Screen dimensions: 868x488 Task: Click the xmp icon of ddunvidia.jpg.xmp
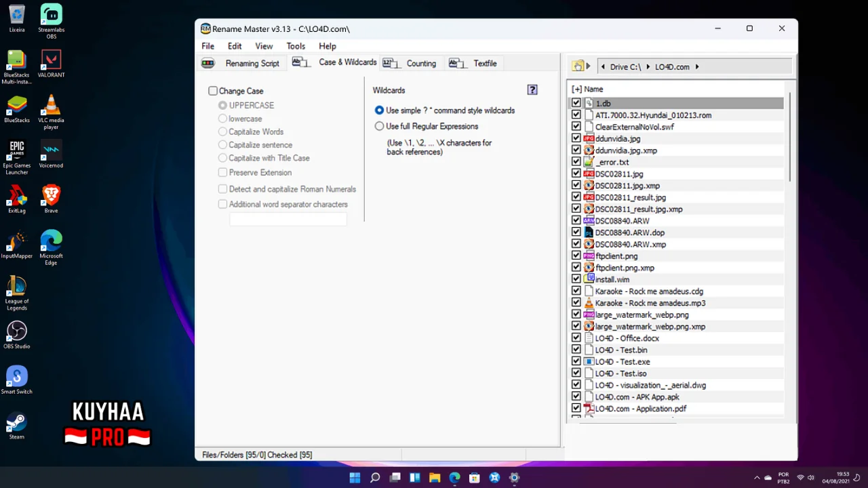pyautogui.click(x=589, y=150)
